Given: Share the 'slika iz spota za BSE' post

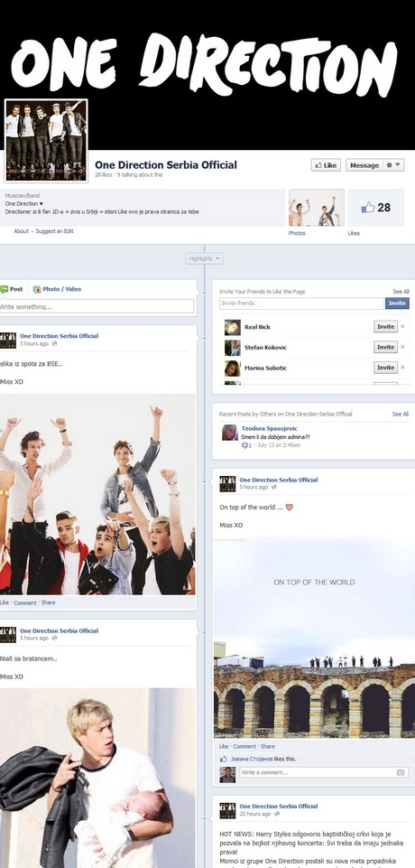Looking at the screenshot, I should pos(48,602).
